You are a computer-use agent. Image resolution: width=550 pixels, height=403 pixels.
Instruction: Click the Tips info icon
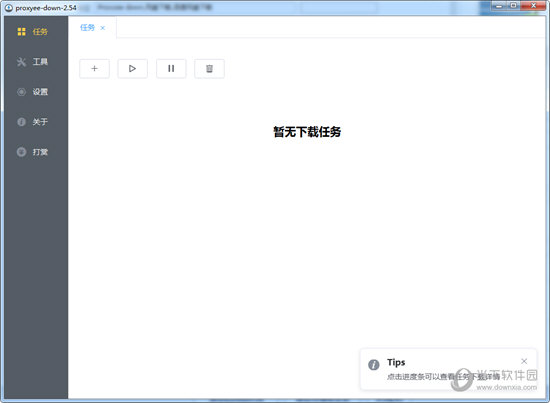[374, 365]
